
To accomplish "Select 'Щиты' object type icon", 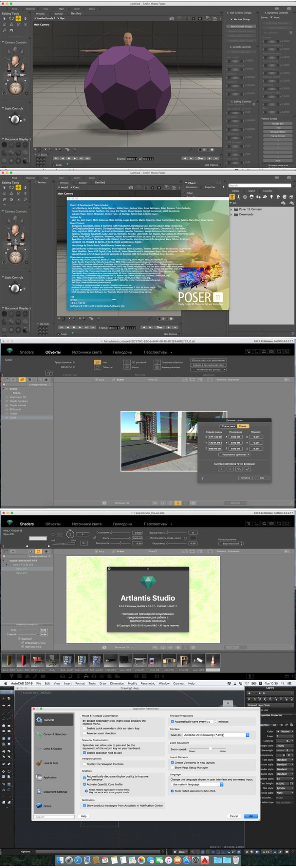I will click(127, 367).
